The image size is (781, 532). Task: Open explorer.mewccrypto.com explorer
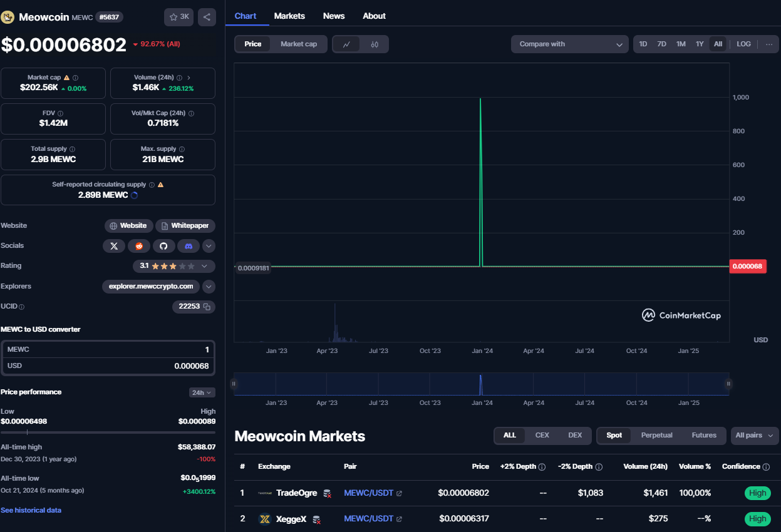tap(151, 286)
